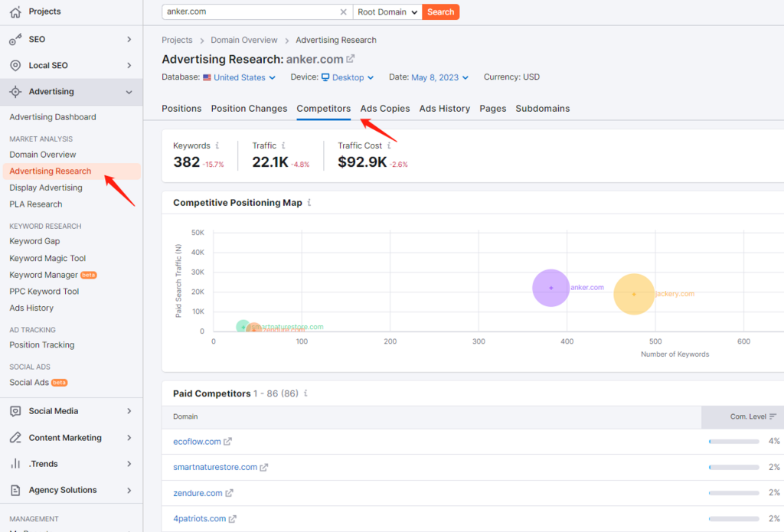
Task: Switch to the Ads Copies tab
Action: pos(385,109)
